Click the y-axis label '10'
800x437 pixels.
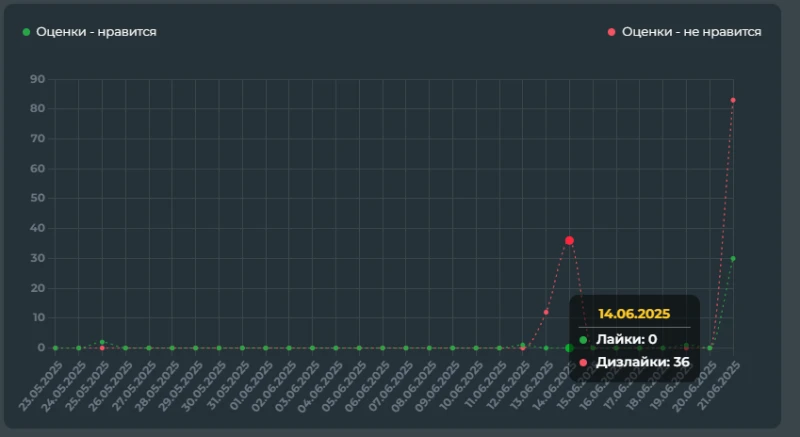coord(39,317)
